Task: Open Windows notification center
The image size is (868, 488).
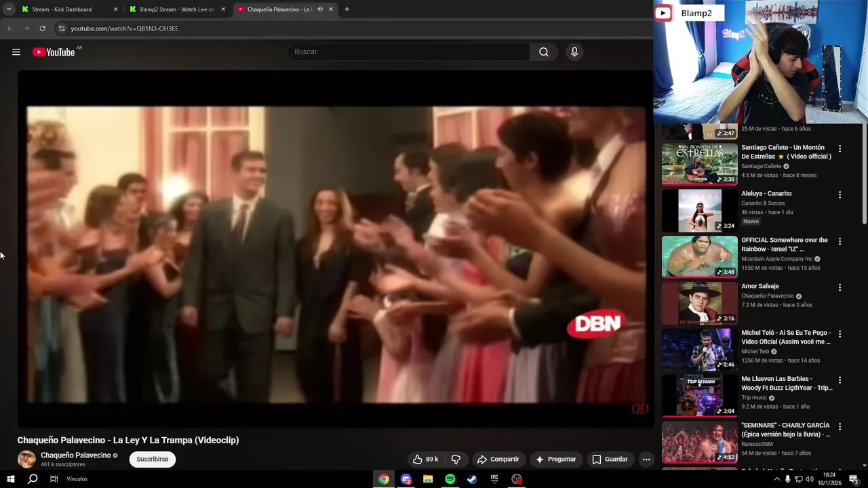Action: [854, 479]
